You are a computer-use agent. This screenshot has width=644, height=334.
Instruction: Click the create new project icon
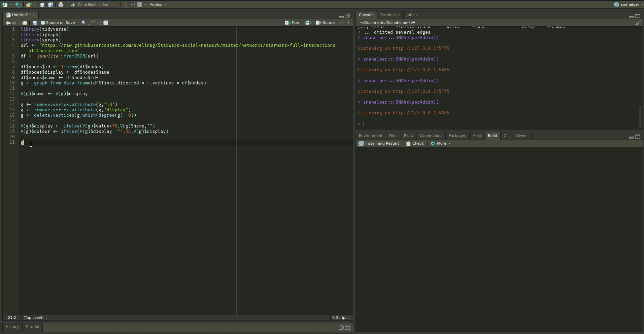tap(18, 5)
